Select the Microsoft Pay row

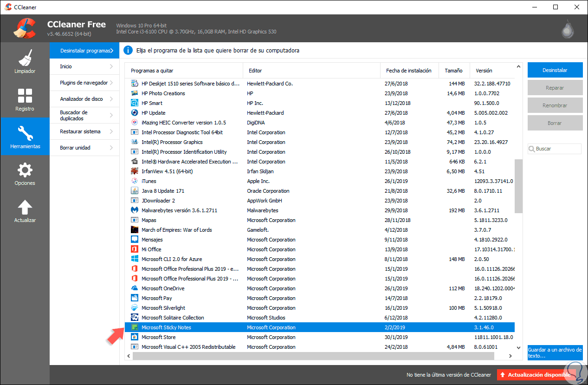click(320, 298)
